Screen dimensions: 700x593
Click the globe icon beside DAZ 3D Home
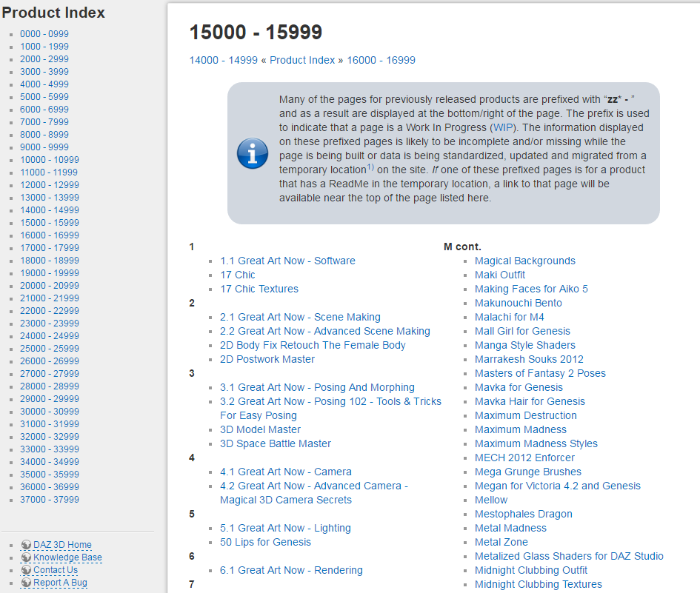click(26, 544)
